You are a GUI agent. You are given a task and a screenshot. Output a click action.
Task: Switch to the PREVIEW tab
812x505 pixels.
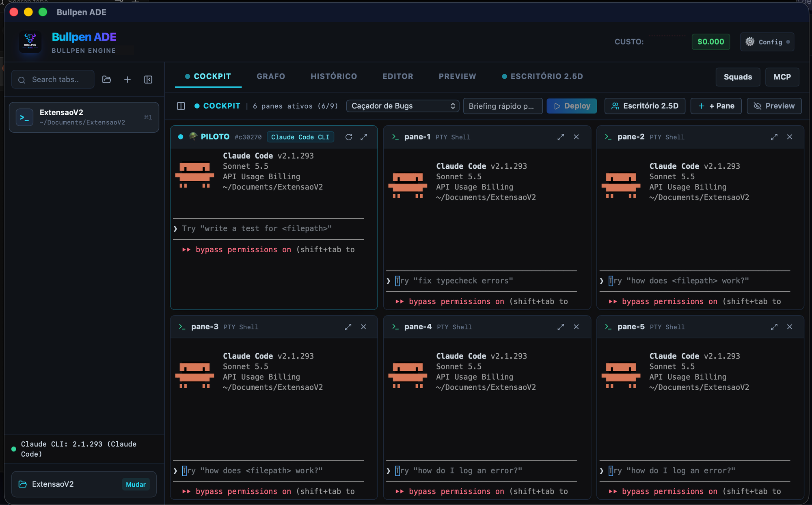click(x=457, y=76)
